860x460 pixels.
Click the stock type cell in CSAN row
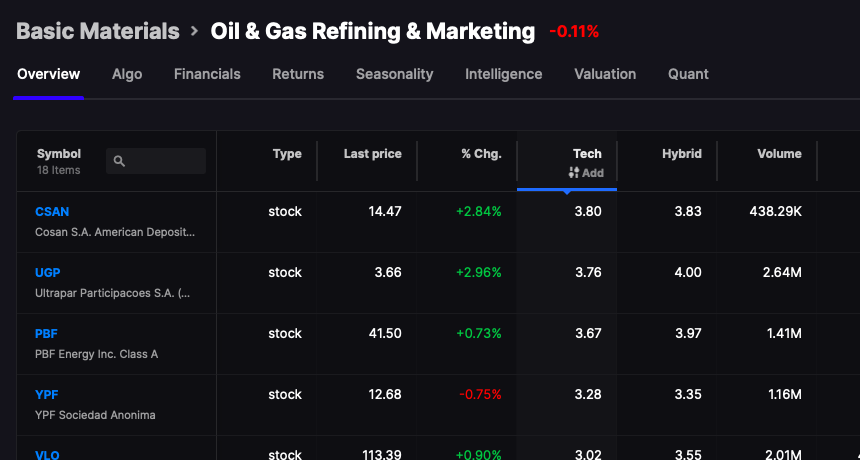285,212
